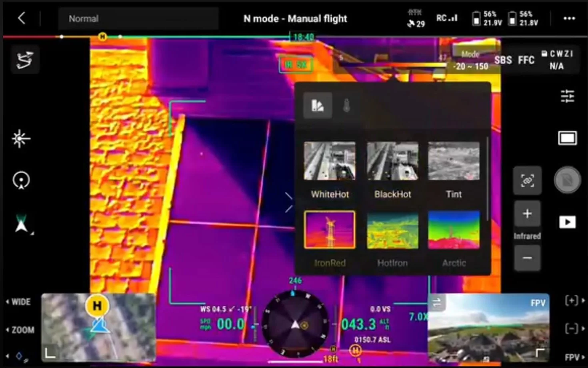Image resolution: width=588 pixels, height=368 pixels.
Task: Check the RTK satellite count icon
Action: click(x=416, y=18)
